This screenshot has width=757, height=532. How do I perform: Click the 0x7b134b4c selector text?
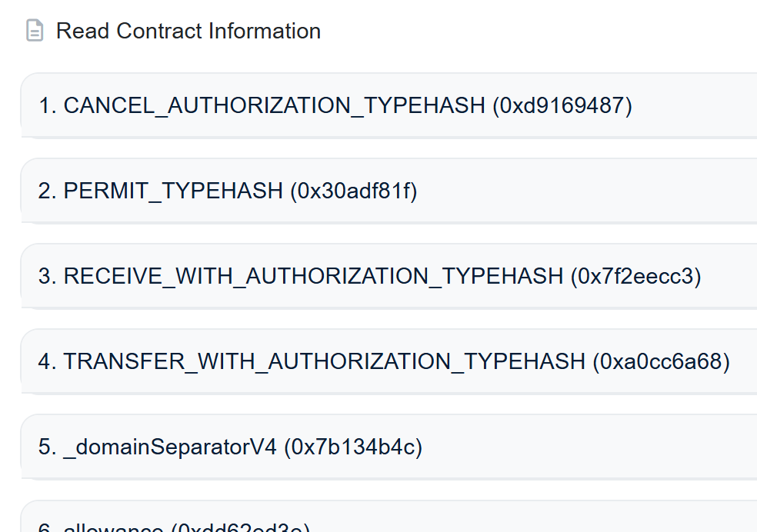353,447
